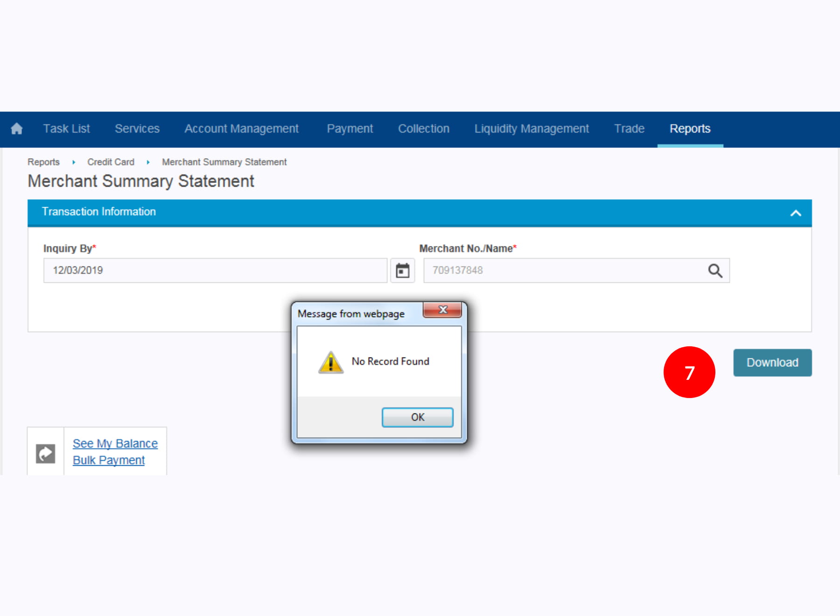Open the Bulk Payment link
This screenshot has height=616, width=840.
click(109, 460)
